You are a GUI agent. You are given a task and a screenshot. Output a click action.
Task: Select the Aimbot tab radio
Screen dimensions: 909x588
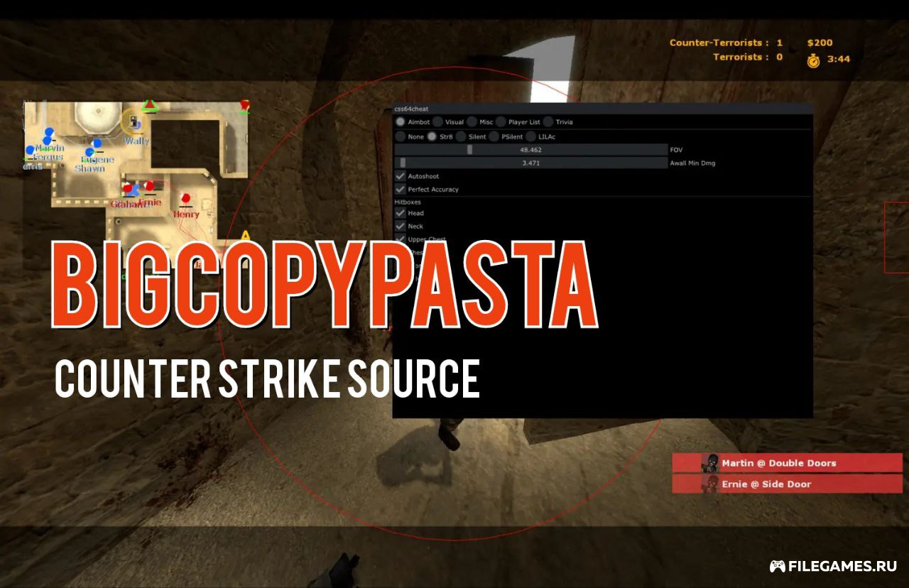click(x=401, y=122)
